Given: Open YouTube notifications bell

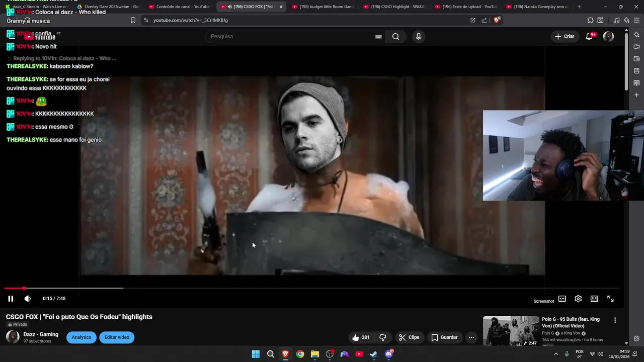Looking at the screenshot, I should 590,36.
